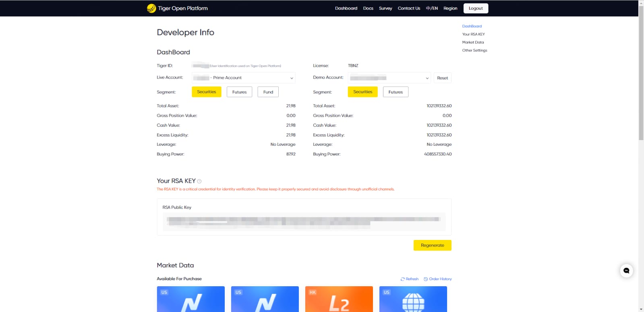Select the demo account Securities segment
This screenshot has height=312, width=644.
click(363, 92)
